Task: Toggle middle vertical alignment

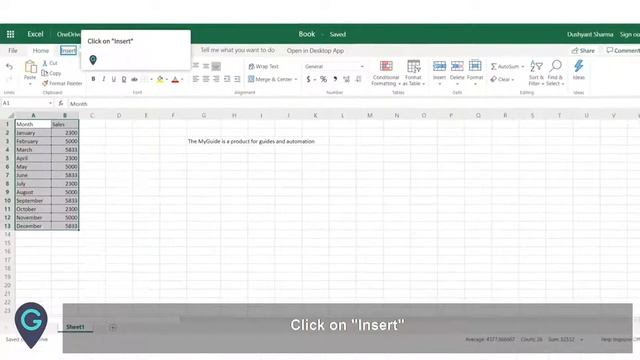Action: 206,66
